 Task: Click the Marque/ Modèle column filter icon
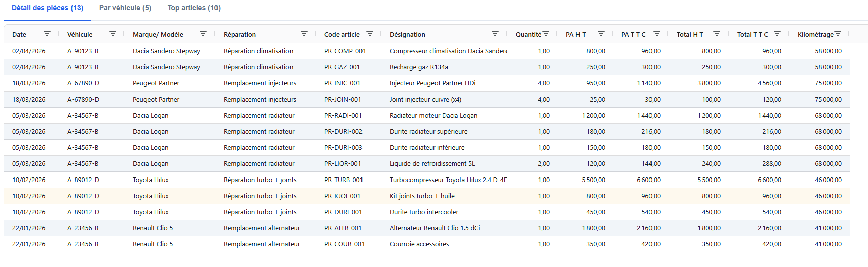[203, 34]
